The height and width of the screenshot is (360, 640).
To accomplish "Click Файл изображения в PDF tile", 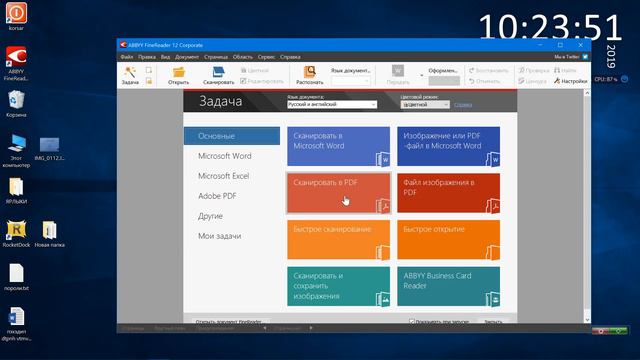I will tap(449, 193).
